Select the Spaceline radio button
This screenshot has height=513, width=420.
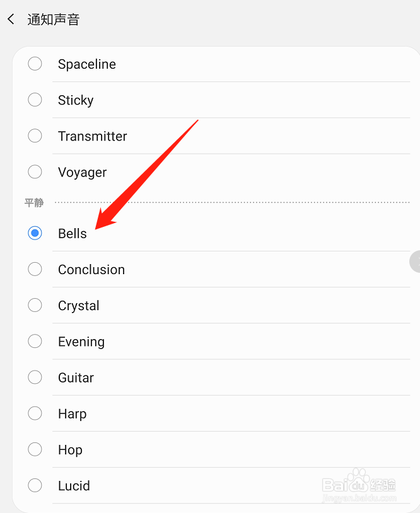point(35,64)
